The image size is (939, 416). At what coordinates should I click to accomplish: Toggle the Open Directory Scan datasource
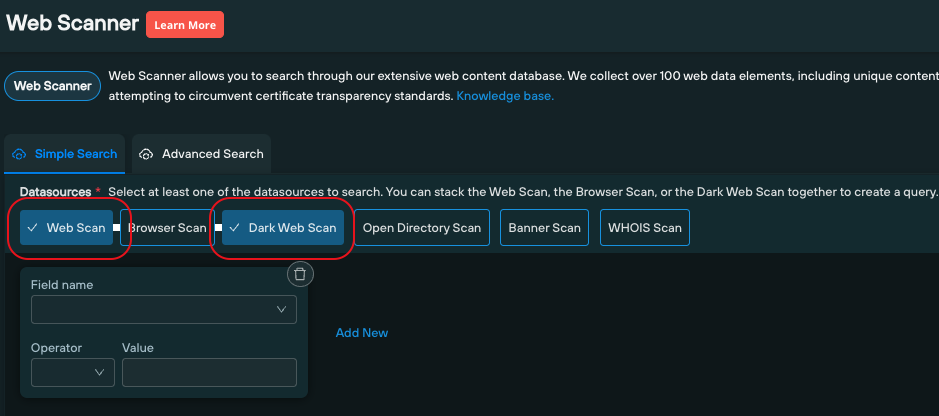[x=421, y=228]
